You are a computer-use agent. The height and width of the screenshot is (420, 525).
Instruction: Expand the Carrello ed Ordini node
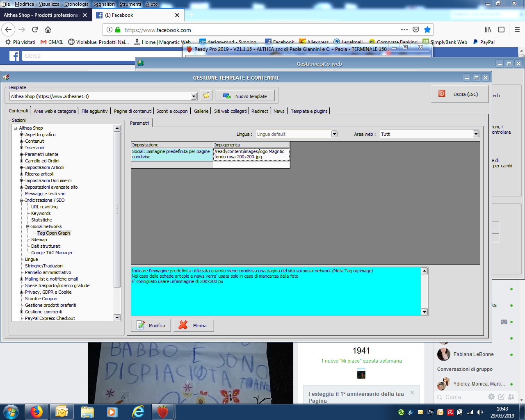(x=22, y=161)
